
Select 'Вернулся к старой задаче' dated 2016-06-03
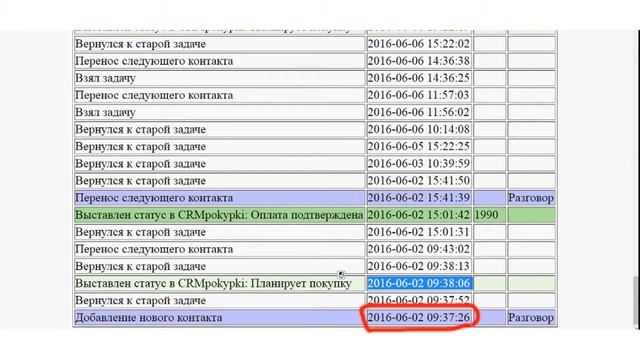[140, 164]
